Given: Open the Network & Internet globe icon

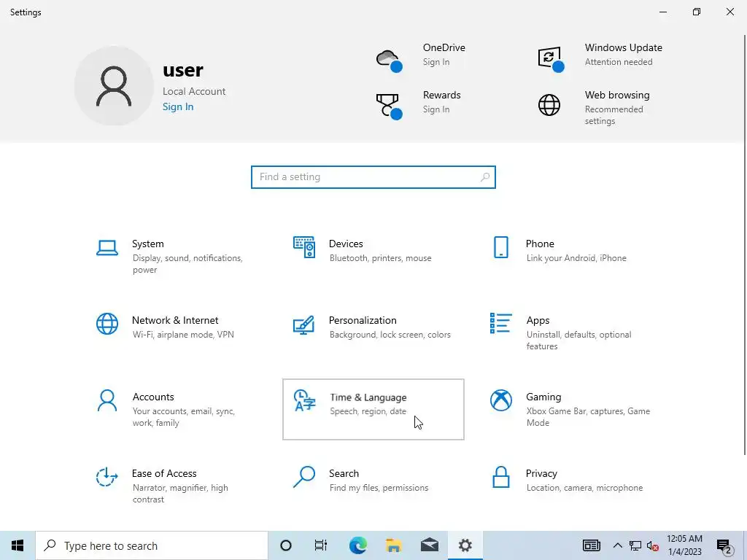Looking at the screenshot, I should pos(107,324).
